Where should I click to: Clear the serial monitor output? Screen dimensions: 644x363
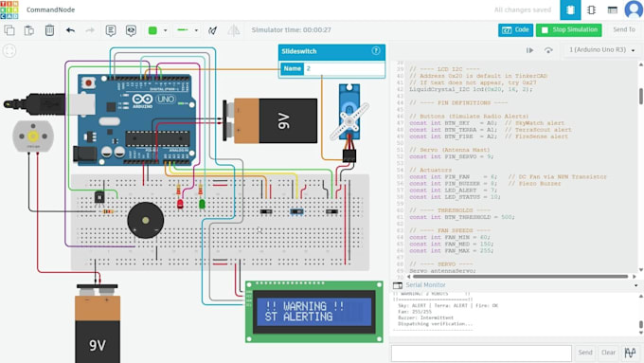pos(608,353)
